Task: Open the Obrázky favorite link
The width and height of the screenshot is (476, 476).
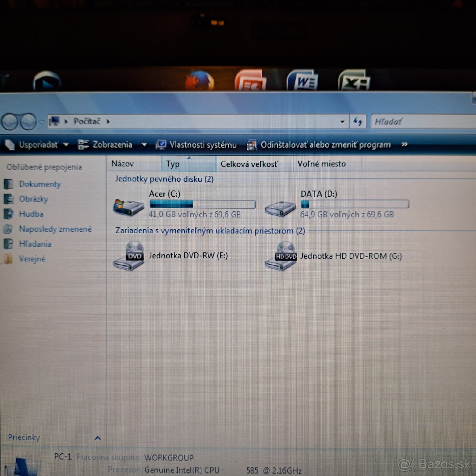Action: pos(33,199)
